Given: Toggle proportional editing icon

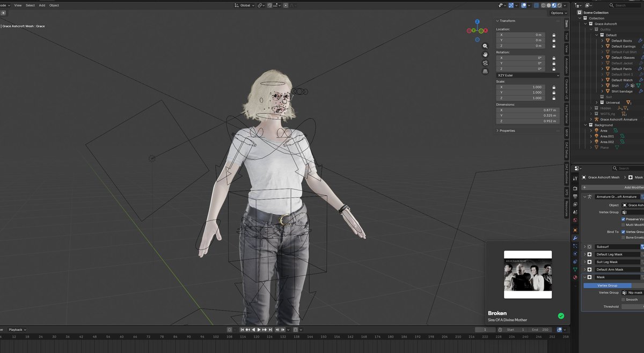Looking at the screenshot, I should click(286, 5).
